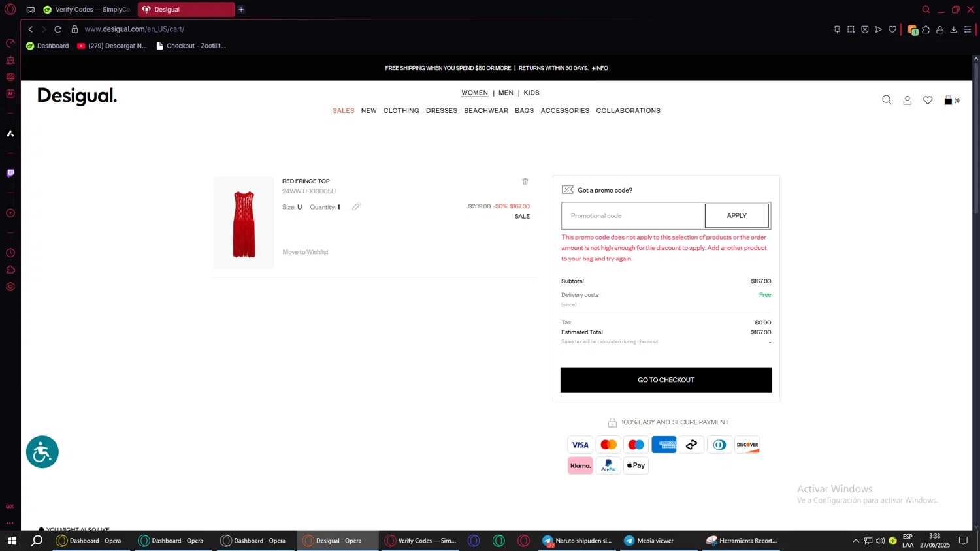Switch to Verify Codes SimplyCodes tab
980x551 pixels.
point(87,9)
